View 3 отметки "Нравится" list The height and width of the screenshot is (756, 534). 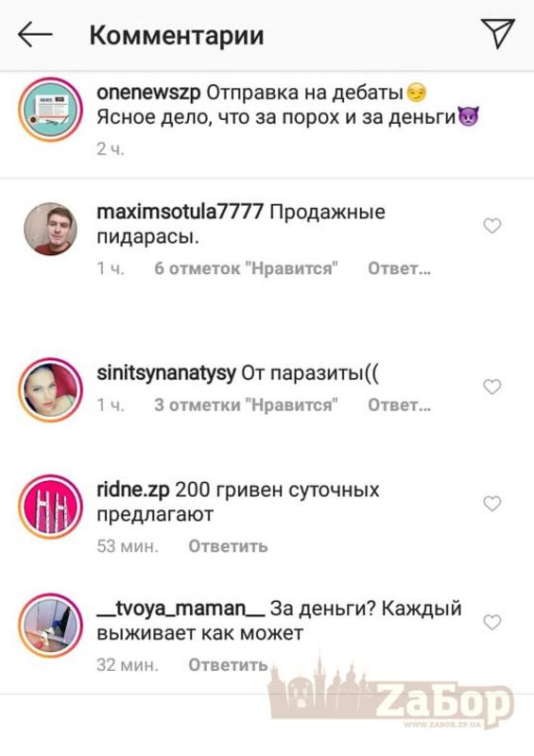(246, 405)
